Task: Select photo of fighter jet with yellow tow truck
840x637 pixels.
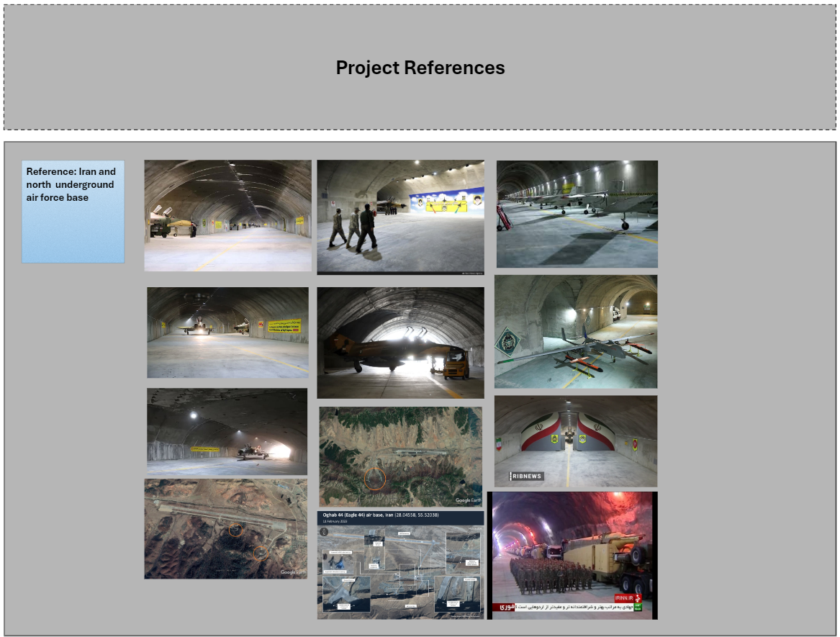Action: 401,343
